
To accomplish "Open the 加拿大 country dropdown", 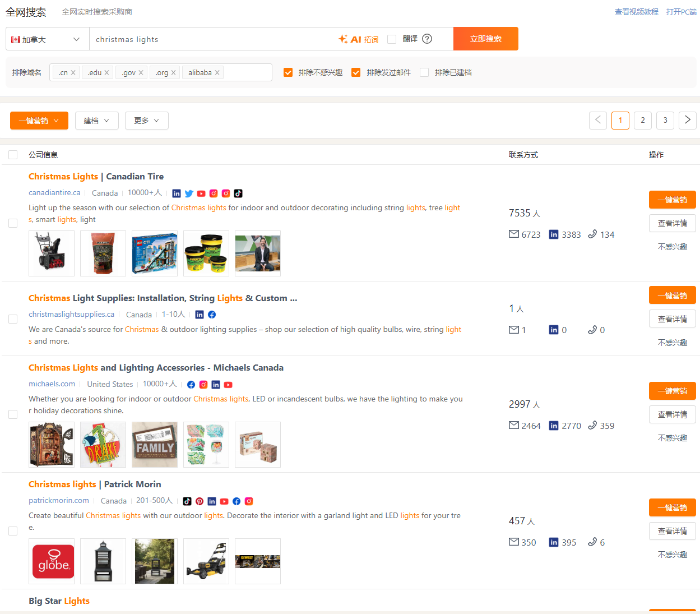I will tap(48, 39).
